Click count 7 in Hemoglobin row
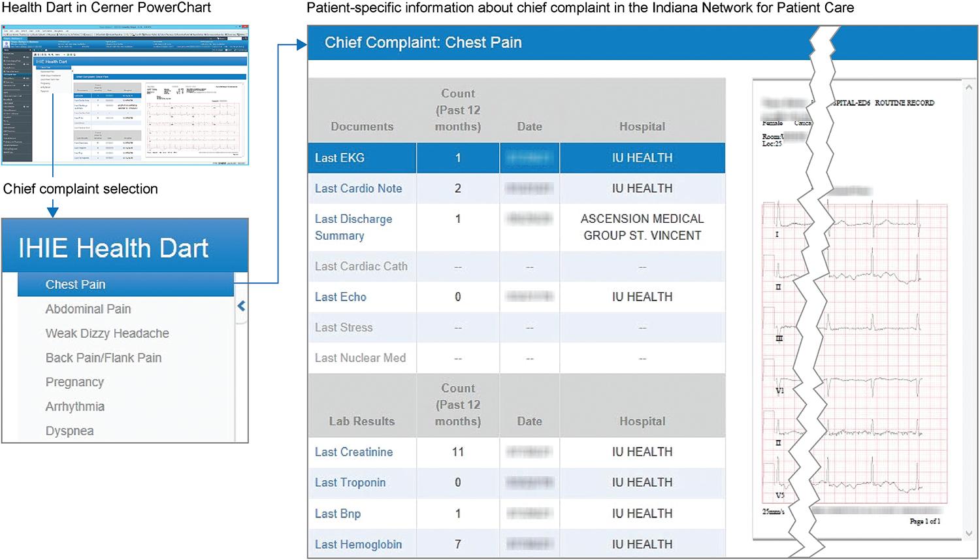 [458, 544]
